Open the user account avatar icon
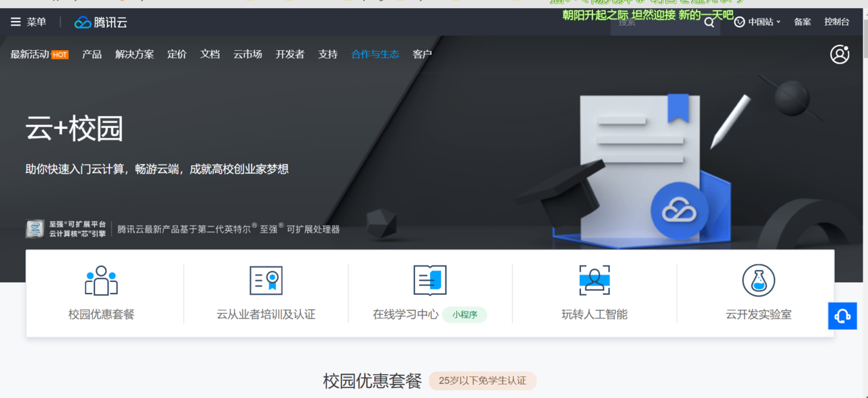 pyautogui.click(x=840, y=54)
